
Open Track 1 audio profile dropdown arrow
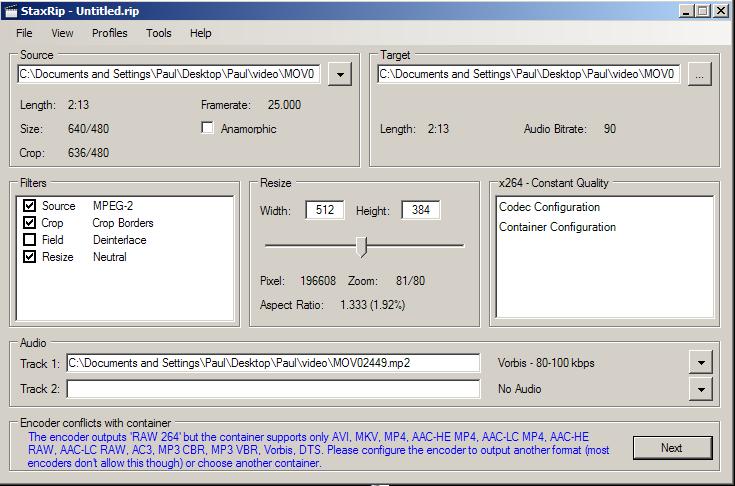click(x=701, y=362)
